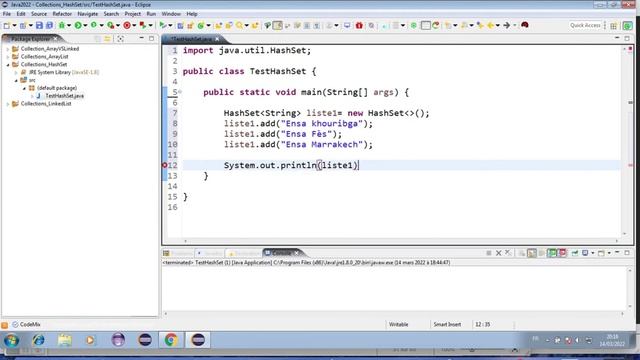Collapse the Collections_HashSet project
This screenshot has height=360, width=640.
coord(8,64)
